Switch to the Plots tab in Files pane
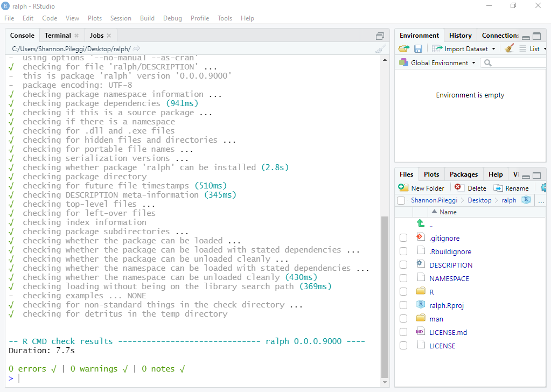 tap(431, 174)
